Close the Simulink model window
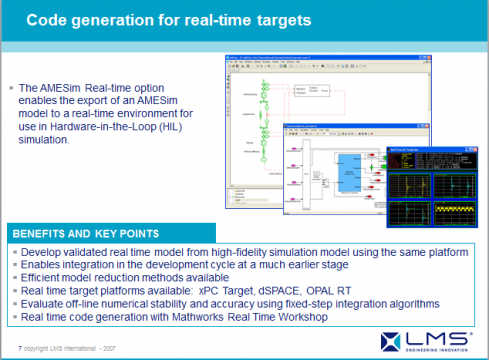 (427, 126)
